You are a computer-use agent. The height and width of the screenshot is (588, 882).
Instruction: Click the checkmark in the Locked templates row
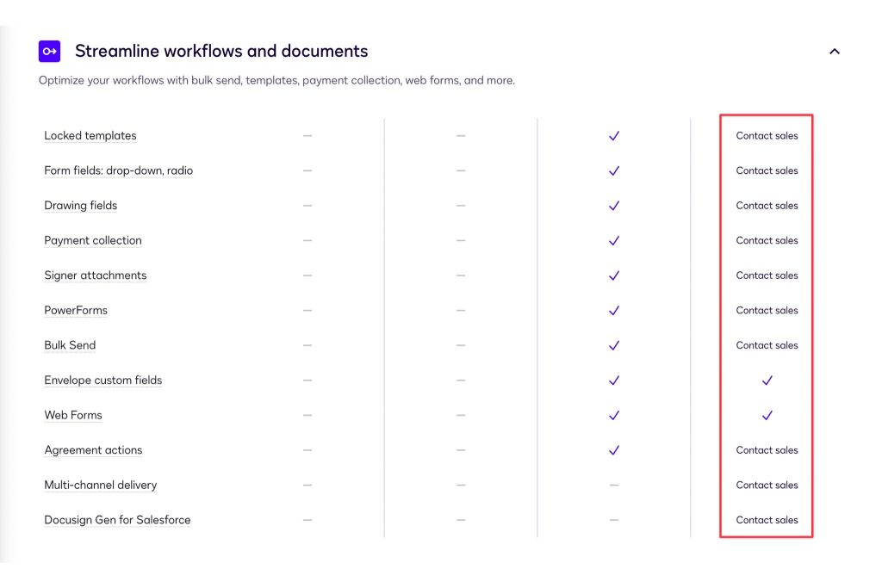point(614,136)
